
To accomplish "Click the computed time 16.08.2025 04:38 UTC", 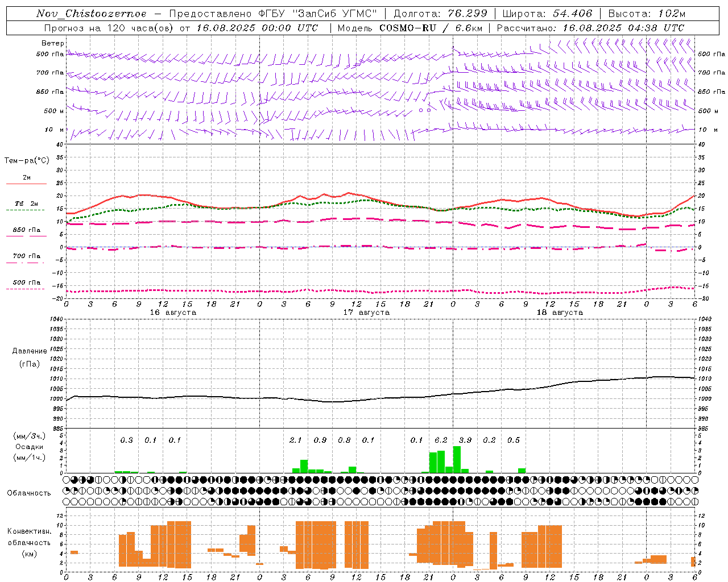I will click(x=623, y=28).
